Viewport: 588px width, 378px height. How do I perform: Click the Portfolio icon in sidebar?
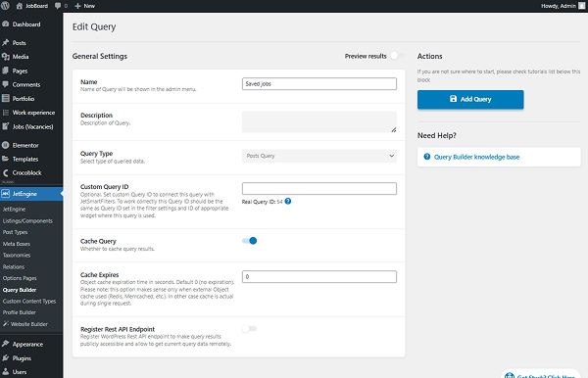pyautogui.click(x=6, y=99)
